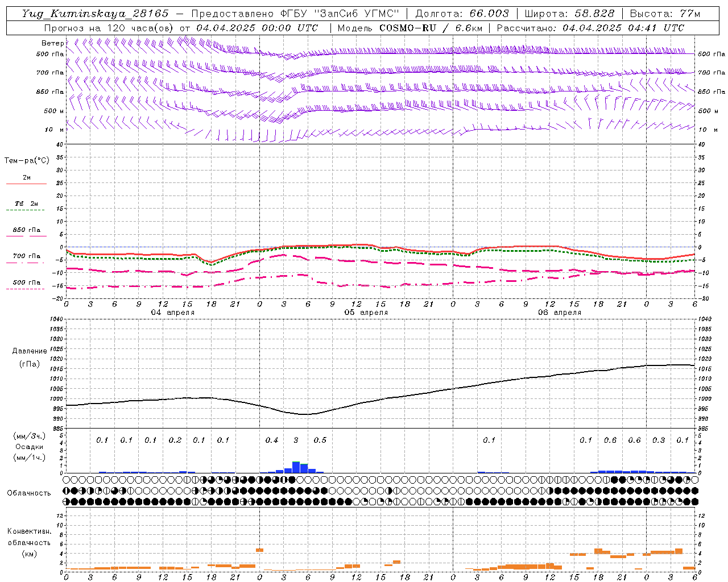This screenshot has height=582, width=728.
Task: Click the Тем-ра(°C) panel label
Action: point(27,161)
